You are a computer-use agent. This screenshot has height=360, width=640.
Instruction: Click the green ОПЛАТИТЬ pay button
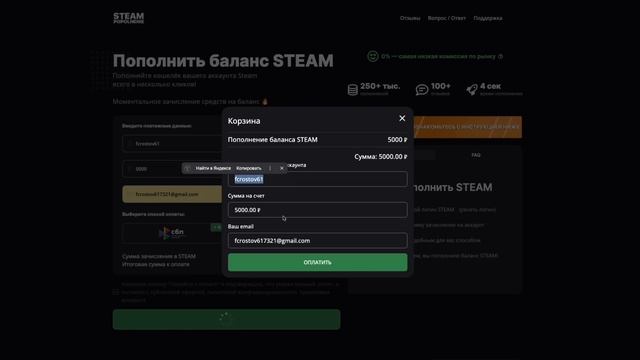(318, 262)
